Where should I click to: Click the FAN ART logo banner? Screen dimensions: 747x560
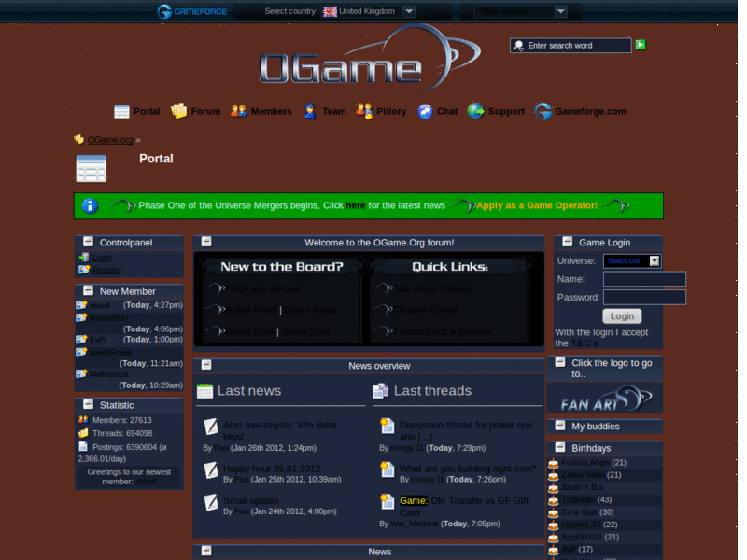(604, 398)
